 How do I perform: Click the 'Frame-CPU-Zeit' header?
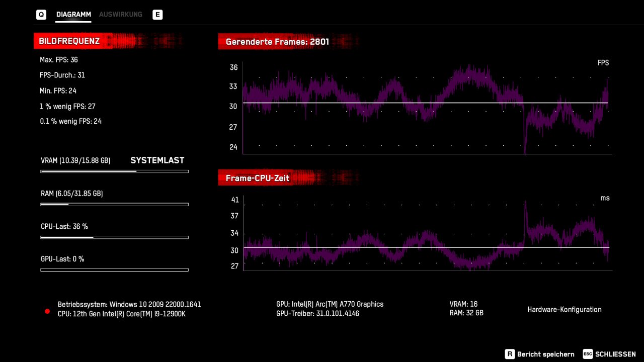tap(258, 178)
